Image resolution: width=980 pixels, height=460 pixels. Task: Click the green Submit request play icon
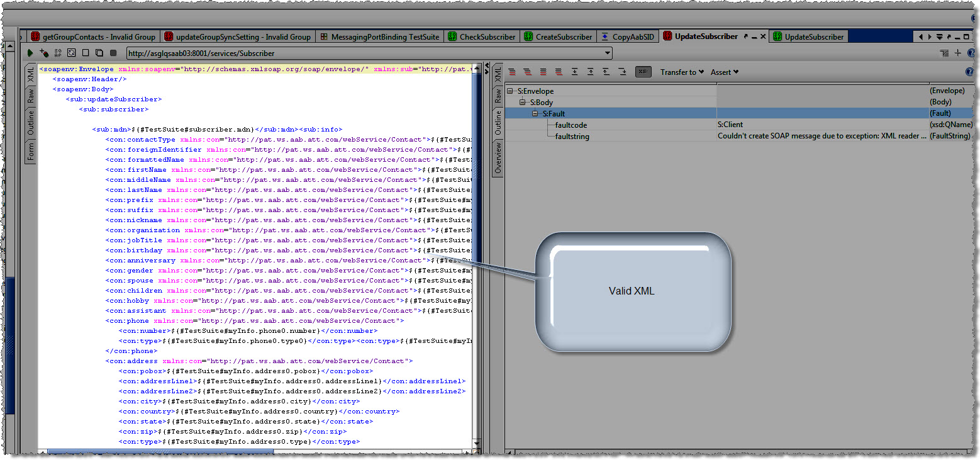30,53
